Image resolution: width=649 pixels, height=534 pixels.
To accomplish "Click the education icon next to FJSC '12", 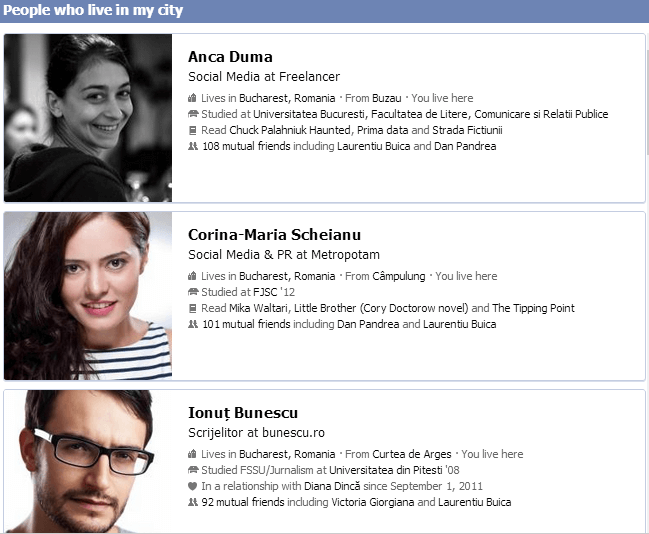I will click(193, 292).
